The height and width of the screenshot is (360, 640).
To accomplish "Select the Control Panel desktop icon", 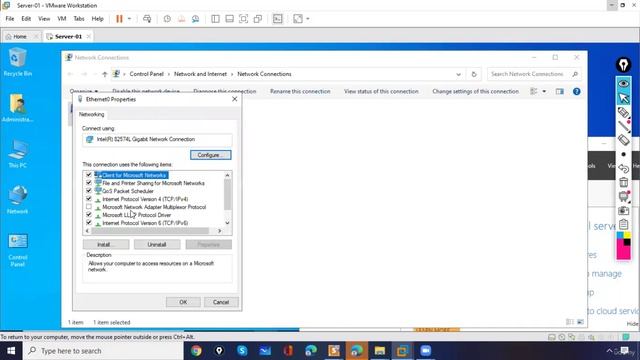I will (18, 250).
